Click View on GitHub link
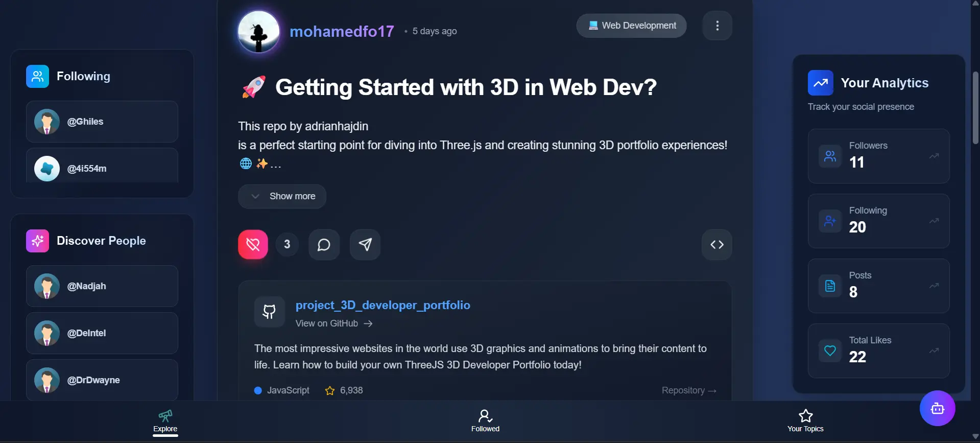980x443 pixels. tap(334, 323)
